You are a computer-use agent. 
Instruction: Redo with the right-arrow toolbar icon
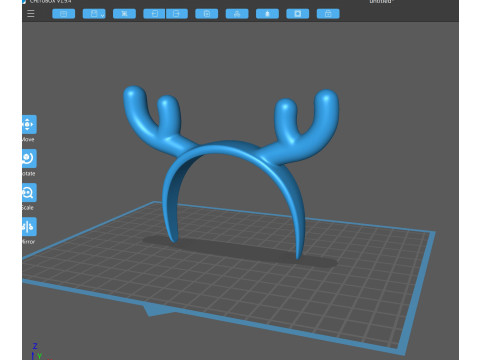click(x=177, y=14)
